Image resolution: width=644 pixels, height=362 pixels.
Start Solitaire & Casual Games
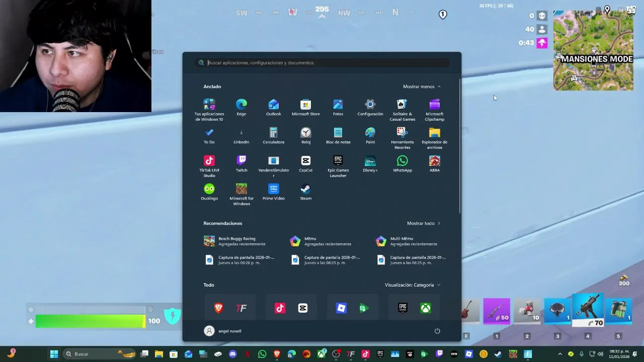click(x=403, y=110)
